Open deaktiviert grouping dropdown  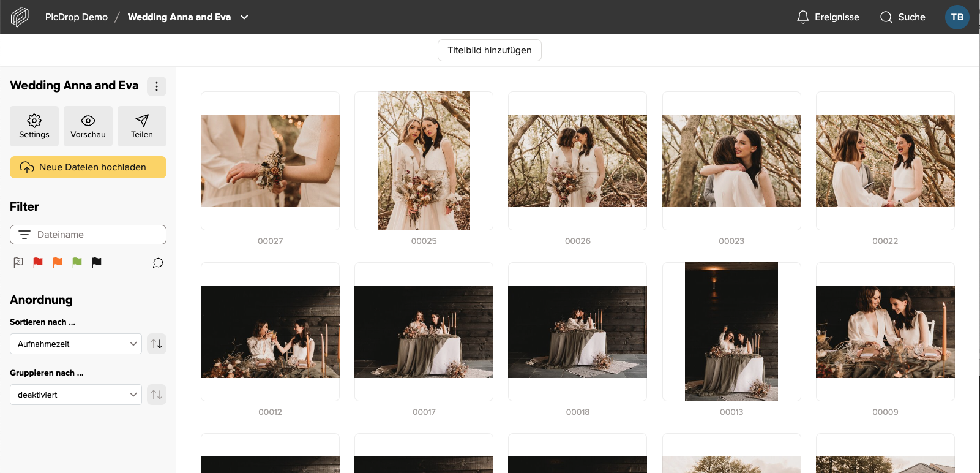76,395
